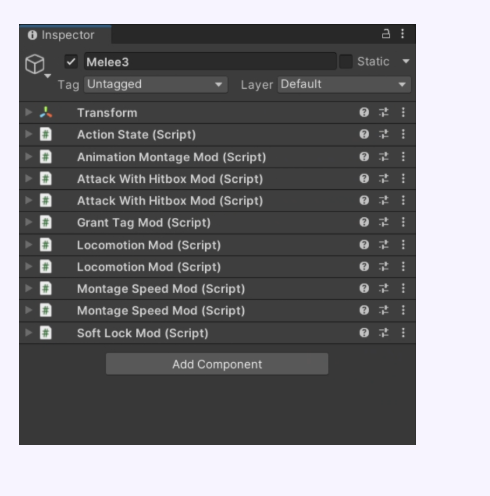
Task: Open help for Grant Tag Mod
Action: (364, 222)
